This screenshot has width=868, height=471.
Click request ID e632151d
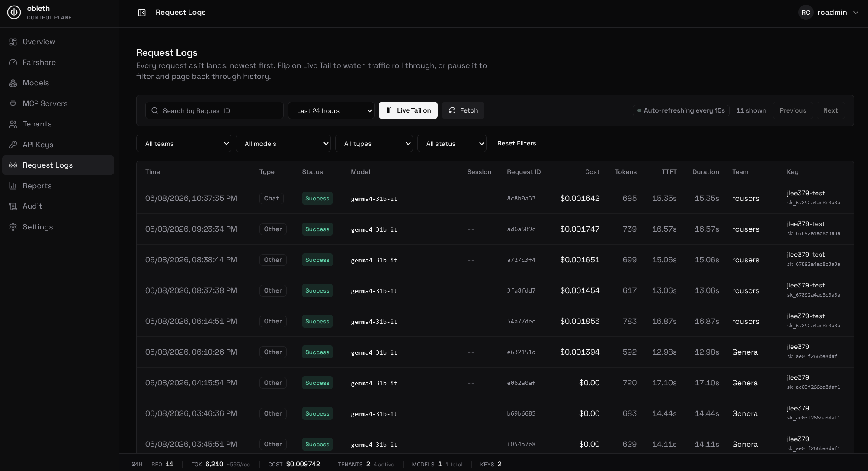pyautogui.click(x=521, y=352)
